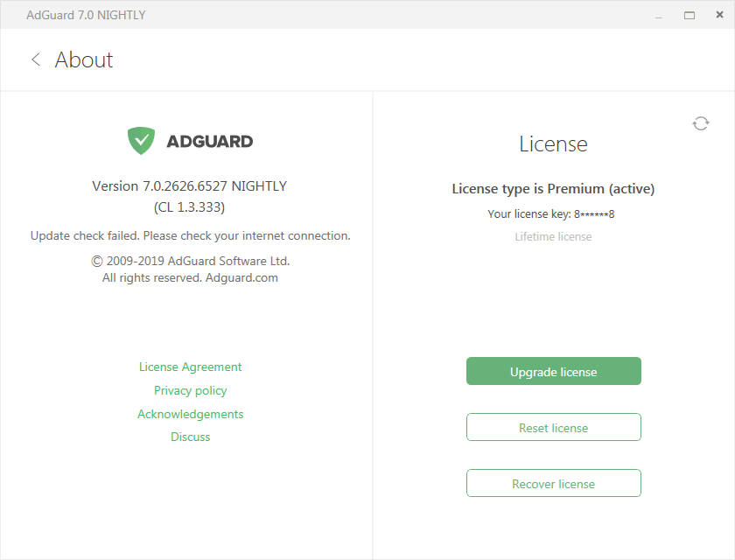Click the update check failed message
This screenshot has height=560, width=735.
190,236
